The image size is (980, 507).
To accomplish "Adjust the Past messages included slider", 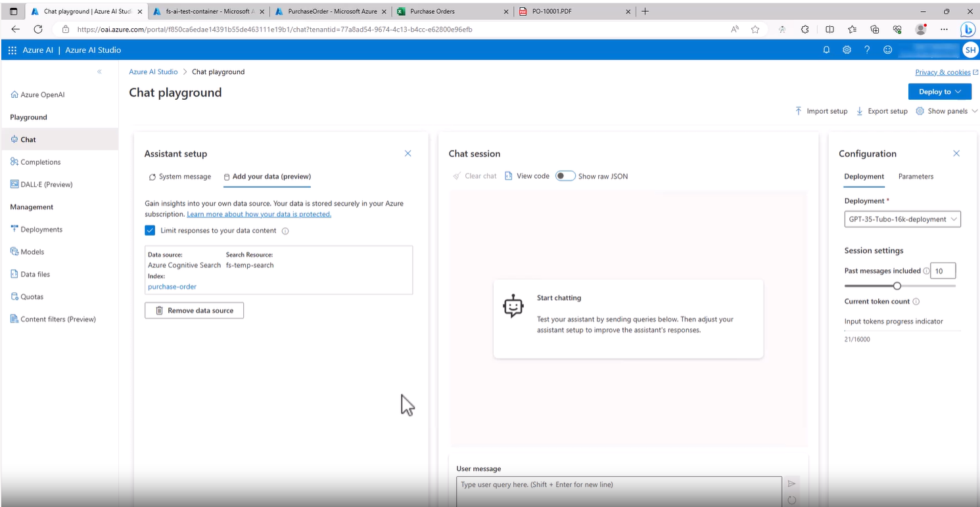I will pos(897,286).
